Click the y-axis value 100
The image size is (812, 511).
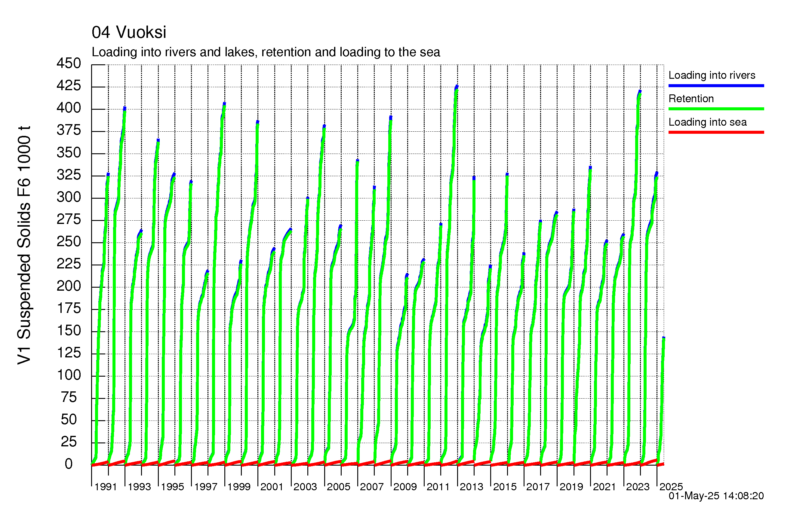[x=69, y=375]
